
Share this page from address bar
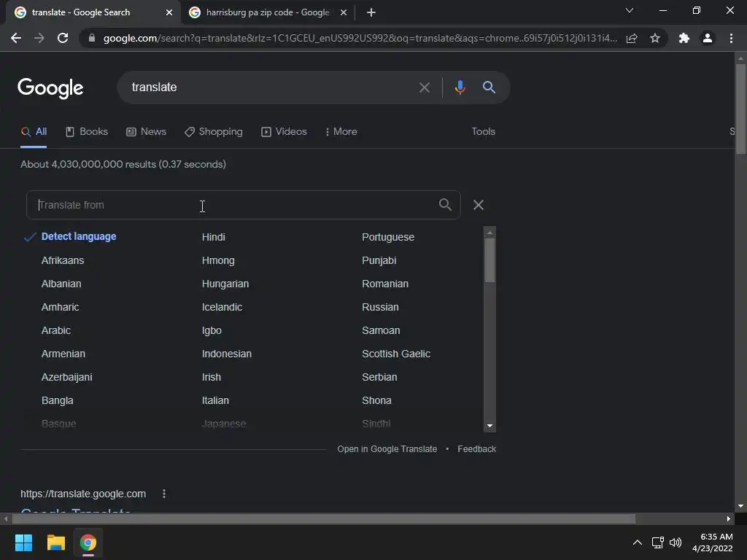coord(632,38)
